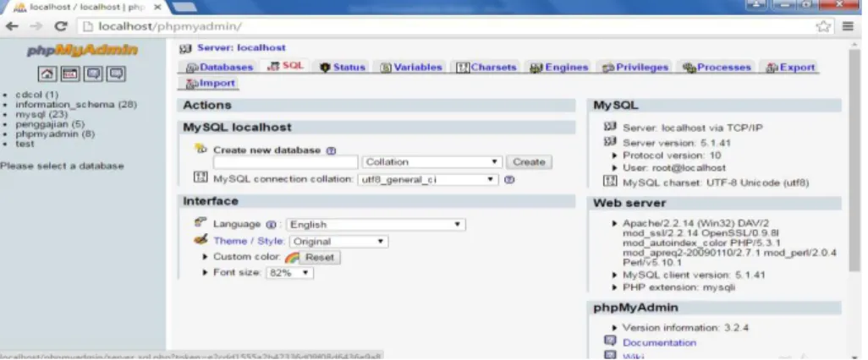Open the Font size dropdown showing 82%
The height and width of the screenshot is (360, 868).
pos(289,273)
